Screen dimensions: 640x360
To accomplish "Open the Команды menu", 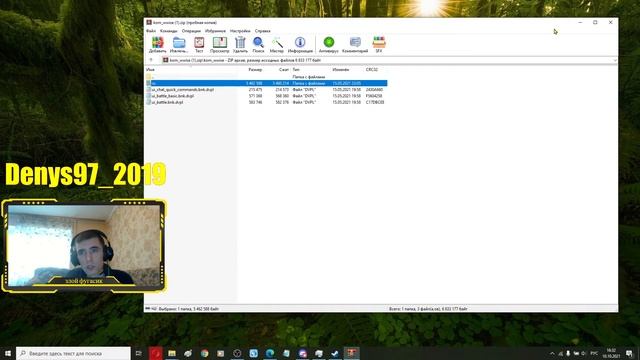I will pos(169,31).
